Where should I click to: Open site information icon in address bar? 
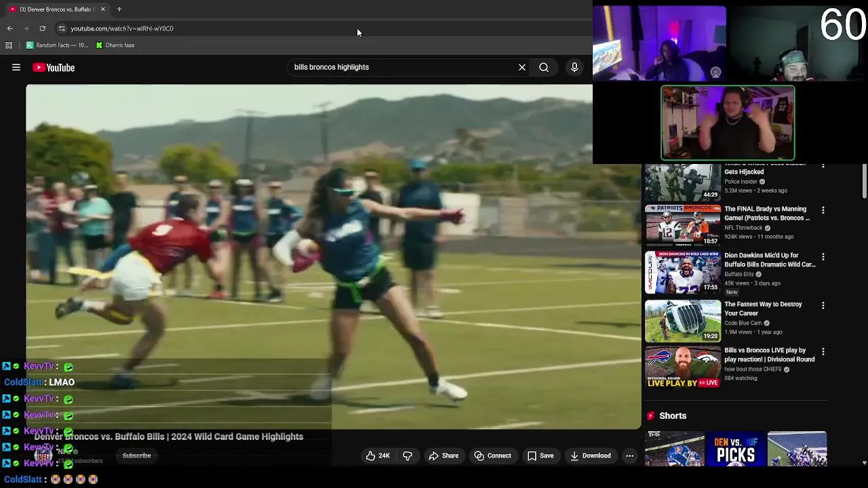[x=62, y=28]
